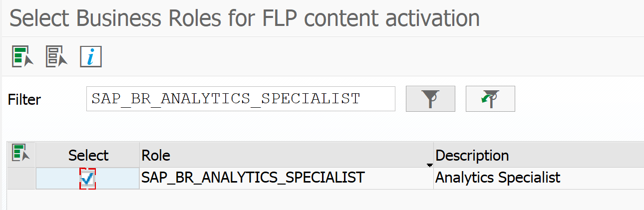Screen dimensions: 644x210
Task: Click the row selector left of checkbox
Action: click(x=21, y=178)
